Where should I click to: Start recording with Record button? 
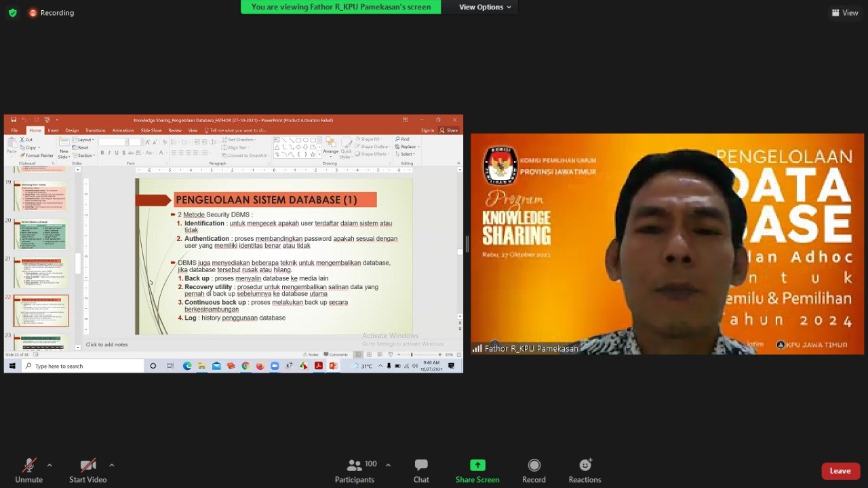[534, 470]
